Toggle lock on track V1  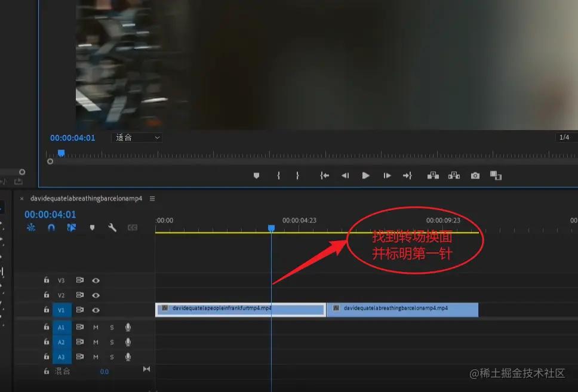coord(47,310)
